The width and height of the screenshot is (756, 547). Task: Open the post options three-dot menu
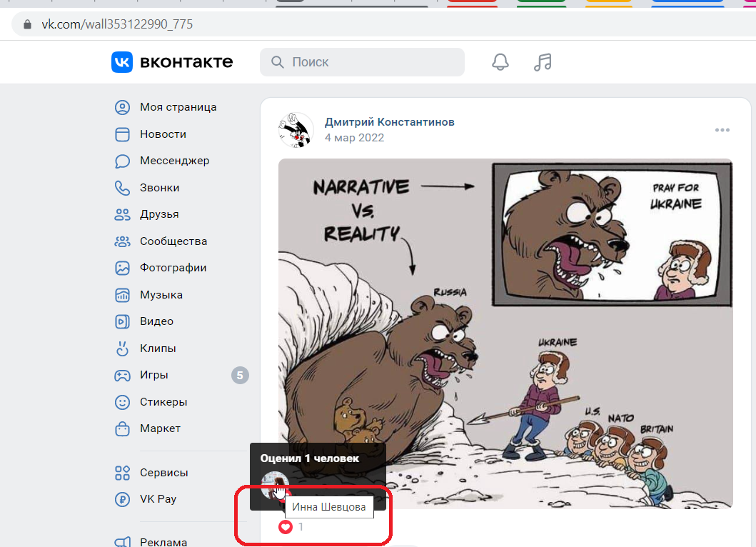(722, 130)
